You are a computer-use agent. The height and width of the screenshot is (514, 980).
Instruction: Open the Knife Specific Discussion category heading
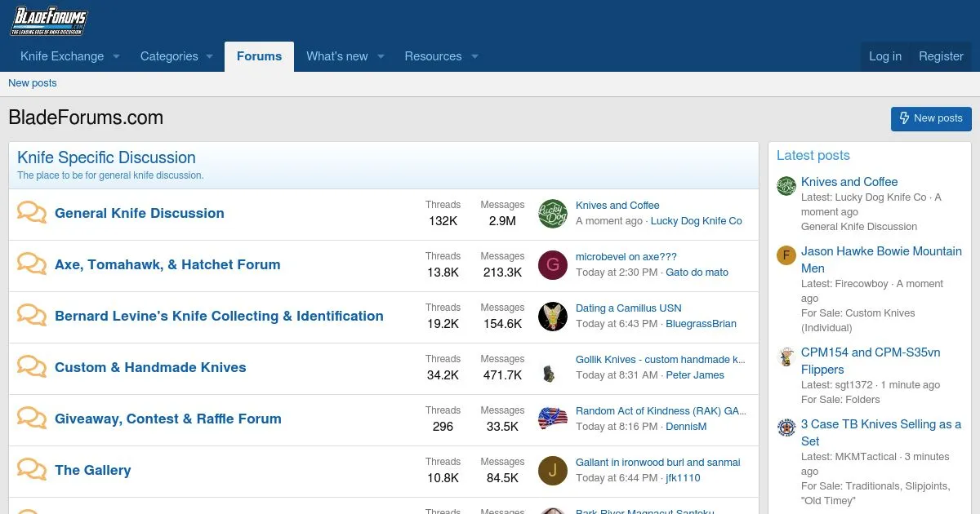tap(106, 157)
